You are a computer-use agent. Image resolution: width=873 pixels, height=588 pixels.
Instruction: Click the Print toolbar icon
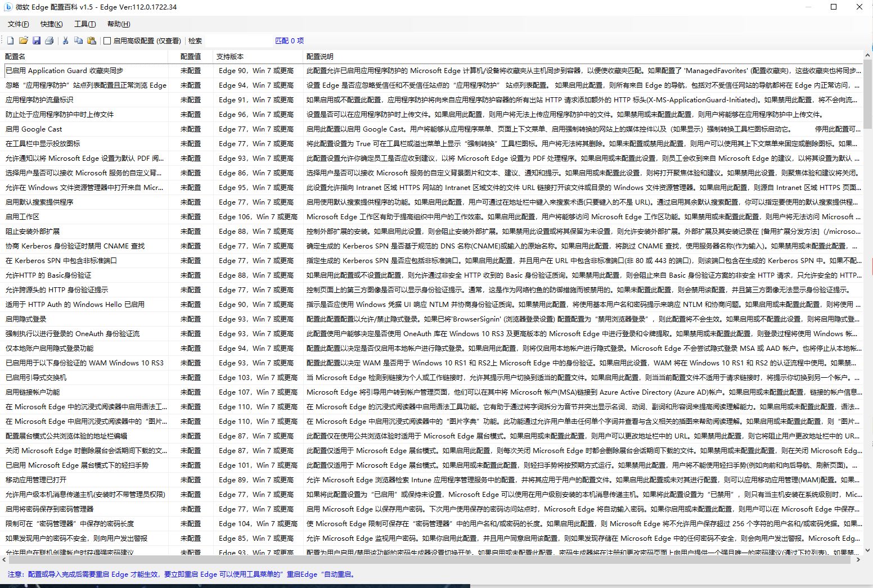pyautogui.click(x=49, y=40)
